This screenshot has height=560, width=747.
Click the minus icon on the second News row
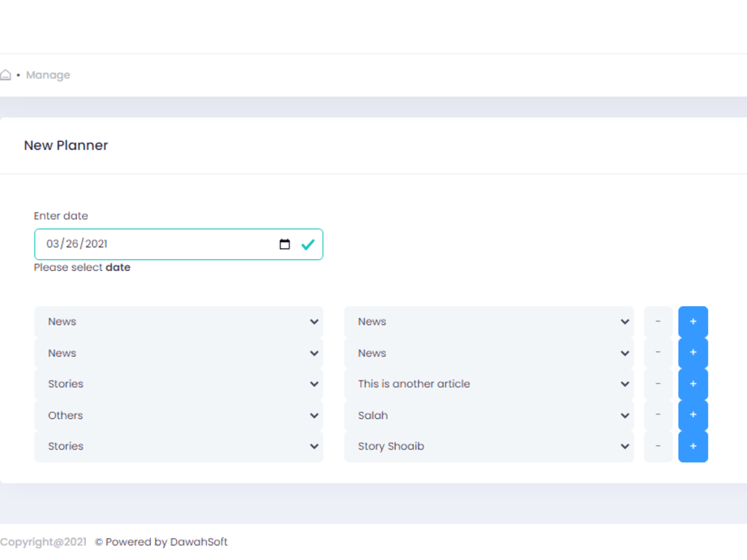coord(658,352)
